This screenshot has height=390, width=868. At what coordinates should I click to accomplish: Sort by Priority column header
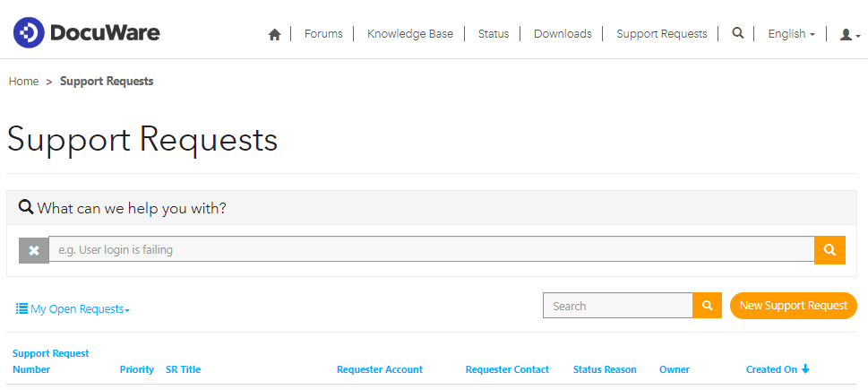click(x=137, y=369)
